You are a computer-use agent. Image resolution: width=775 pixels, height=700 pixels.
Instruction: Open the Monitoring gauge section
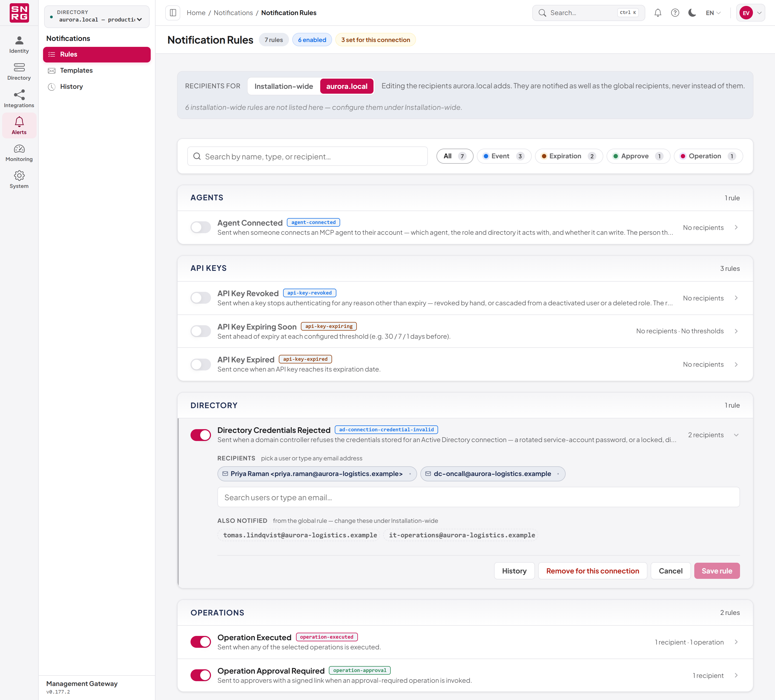[19, 153]
